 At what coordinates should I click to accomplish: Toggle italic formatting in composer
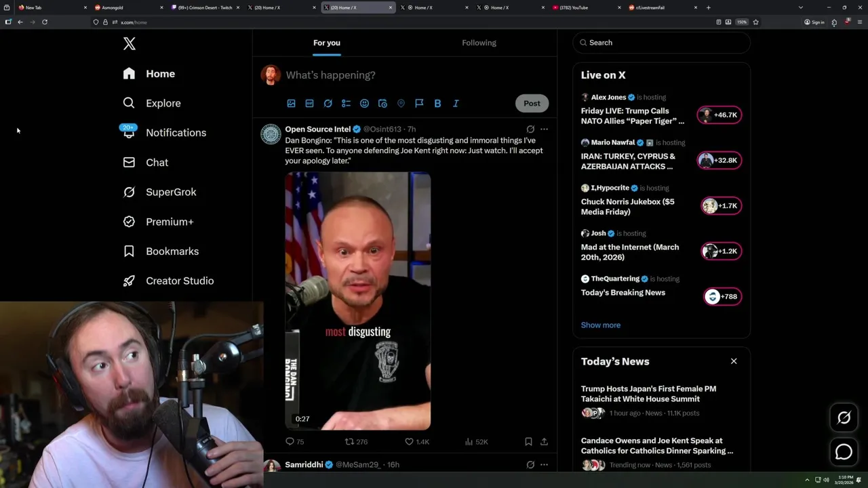pos(456,104)
